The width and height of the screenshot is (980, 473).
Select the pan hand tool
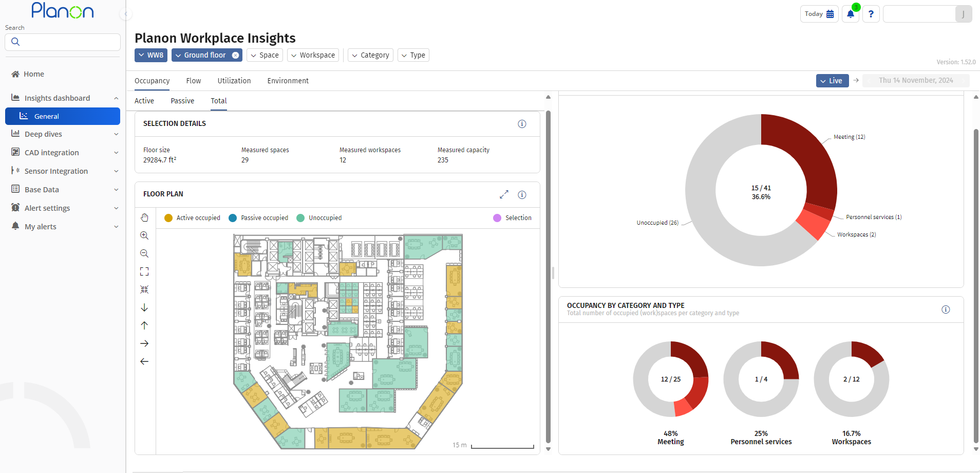pyautogui.click(x=144, y=217)
